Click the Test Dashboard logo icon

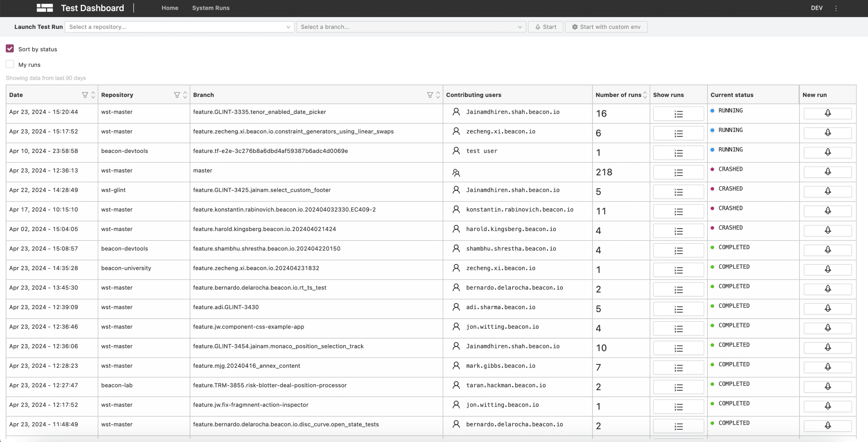tap(44, 8)
